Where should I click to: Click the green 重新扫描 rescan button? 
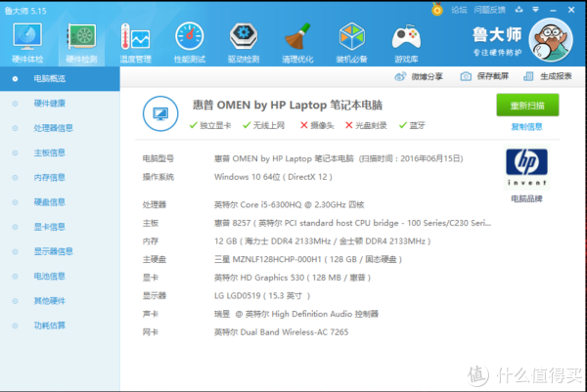(x=527, y=106)
